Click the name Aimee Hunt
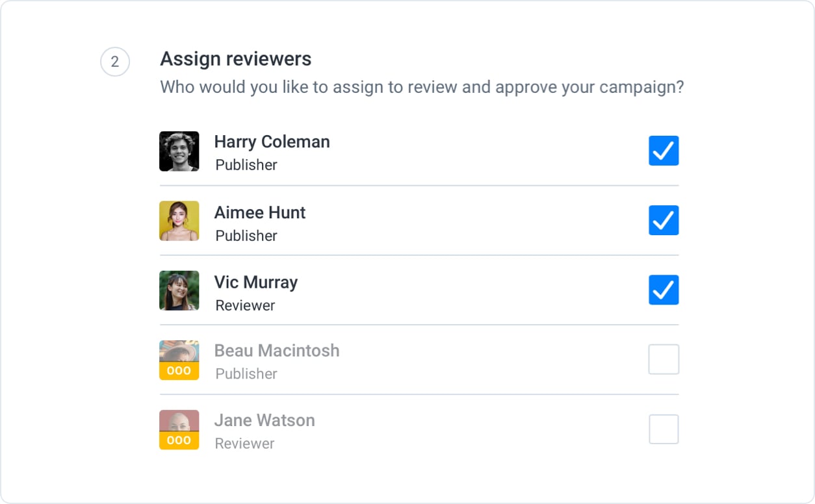 tap(260, 212)
